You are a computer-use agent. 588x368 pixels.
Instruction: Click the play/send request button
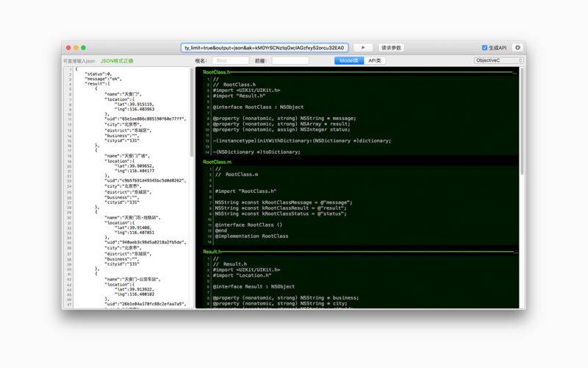pos(363,47)
